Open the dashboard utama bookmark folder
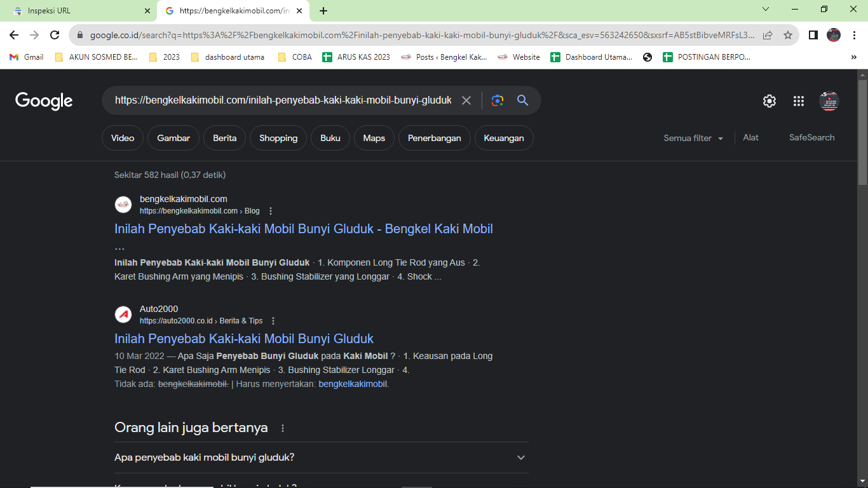Screen dimensions: 868x488 (x=227, y=57)
